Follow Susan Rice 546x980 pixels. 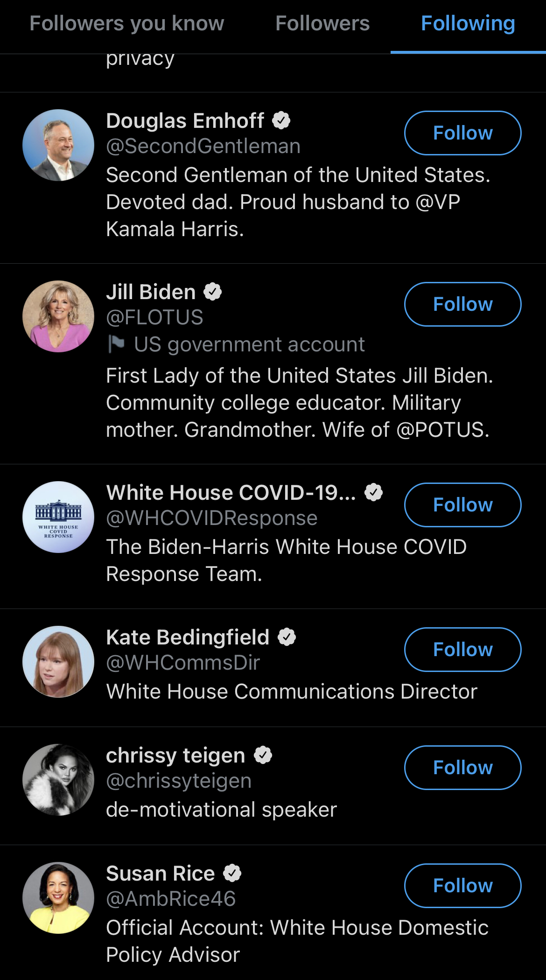point(462,886)
